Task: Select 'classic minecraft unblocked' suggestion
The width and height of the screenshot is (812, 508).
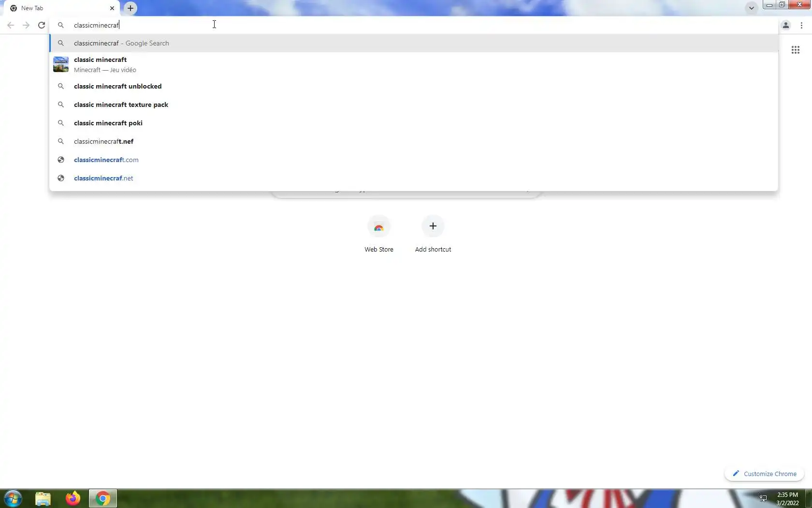Action: (x=414, y=86)
